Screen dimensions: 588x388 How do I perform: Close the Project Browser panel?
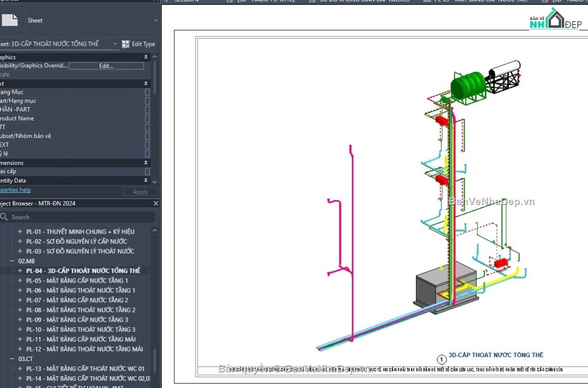click(156, 203)
